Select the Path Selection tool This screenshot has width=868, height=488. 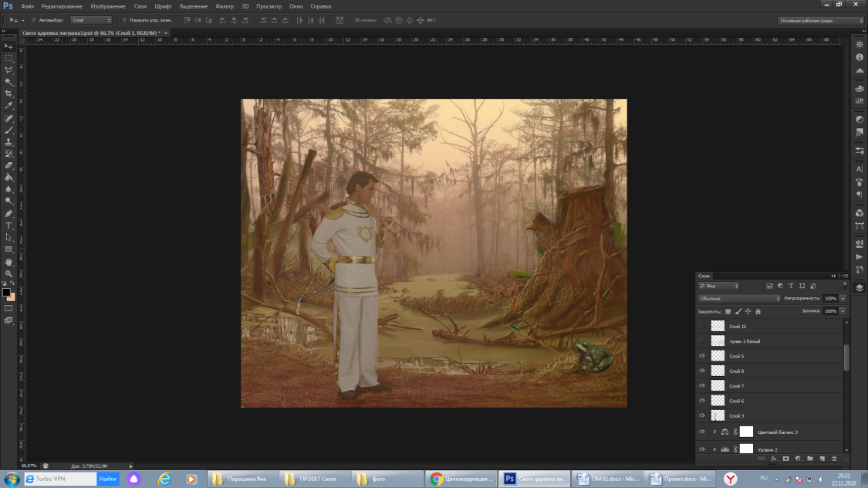[8, 237]
